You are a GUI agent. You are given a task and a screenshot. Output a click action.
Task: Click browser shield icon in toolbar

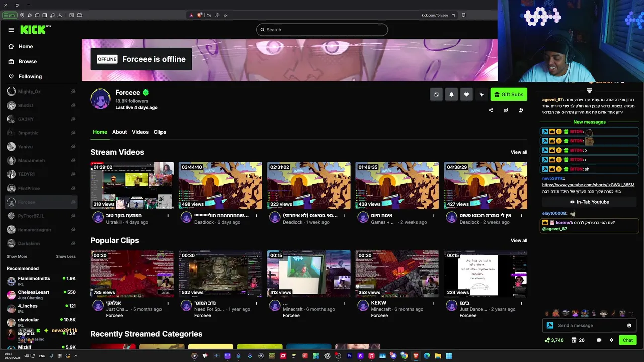(22, 15)
